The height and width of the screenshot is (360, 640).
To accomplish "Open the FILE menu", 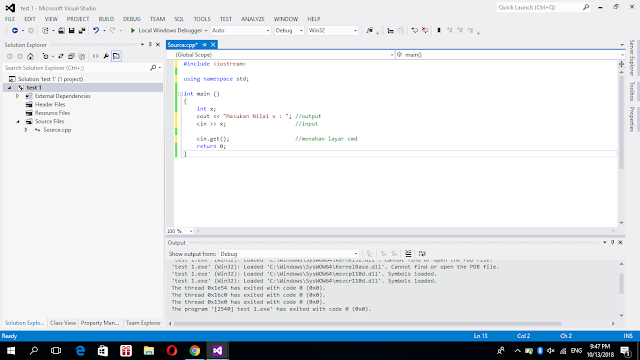I will click(10, 19).
